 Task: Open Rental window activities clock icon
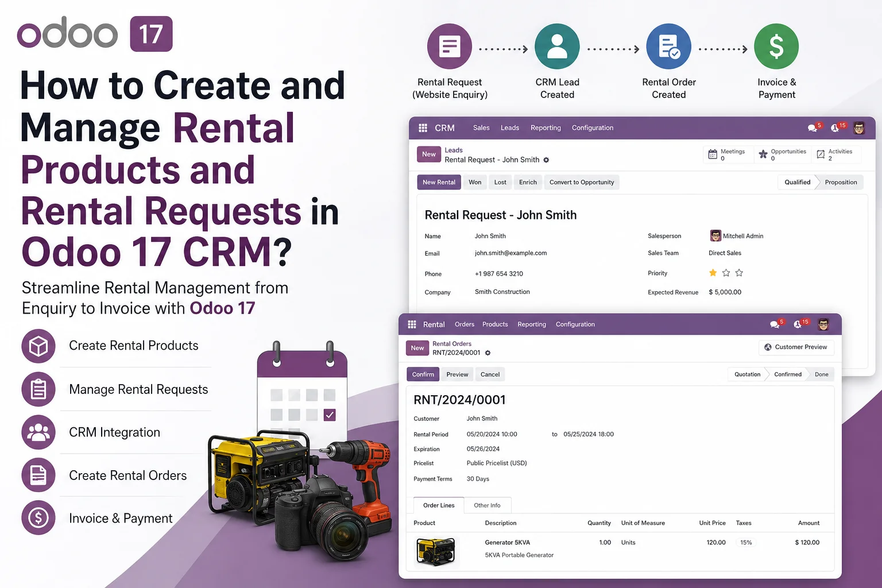tap(798, 324)
